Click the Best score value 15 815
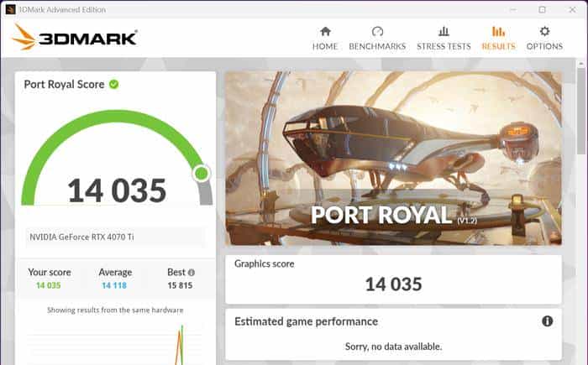Screen dimensions: 588x365 click(180, 285)
